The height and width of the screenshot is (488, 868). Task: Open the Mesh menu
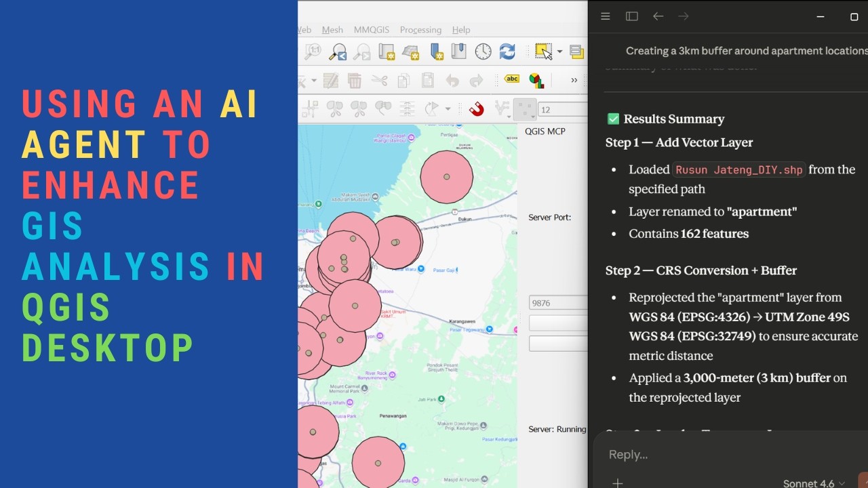332,30
